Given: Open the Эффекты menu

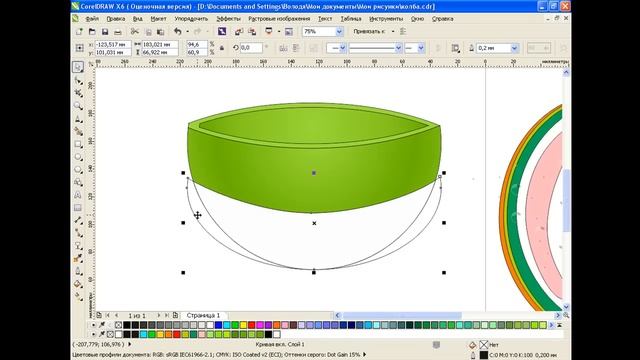Looking at the screenshot, I should tap(228, 19).
